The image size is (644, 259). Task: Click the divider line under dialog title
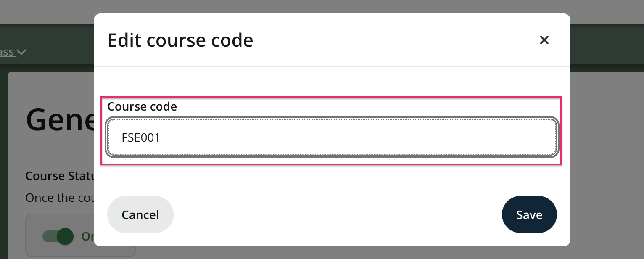[x=332, y=67]
